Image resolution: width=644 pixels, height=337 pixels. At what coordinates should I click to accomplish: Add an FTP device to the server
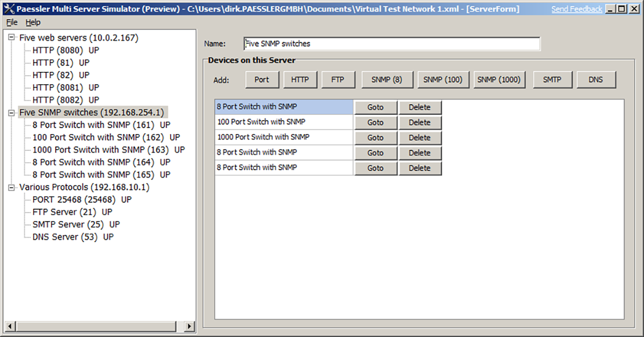click(x=338, y=80)
